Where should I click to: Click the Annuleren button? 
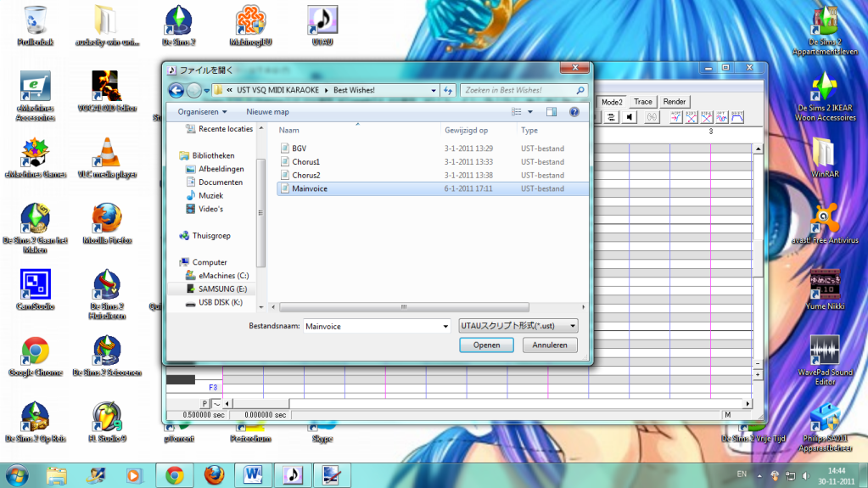click(x=550, y=345)
